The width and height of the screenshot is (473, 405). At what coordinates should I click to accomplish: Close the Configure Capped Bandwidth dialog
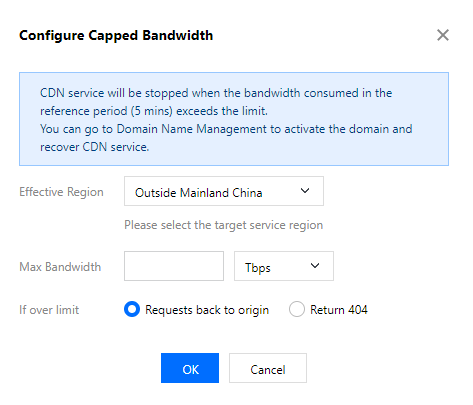pyautogui.click(x=443, y=35)
